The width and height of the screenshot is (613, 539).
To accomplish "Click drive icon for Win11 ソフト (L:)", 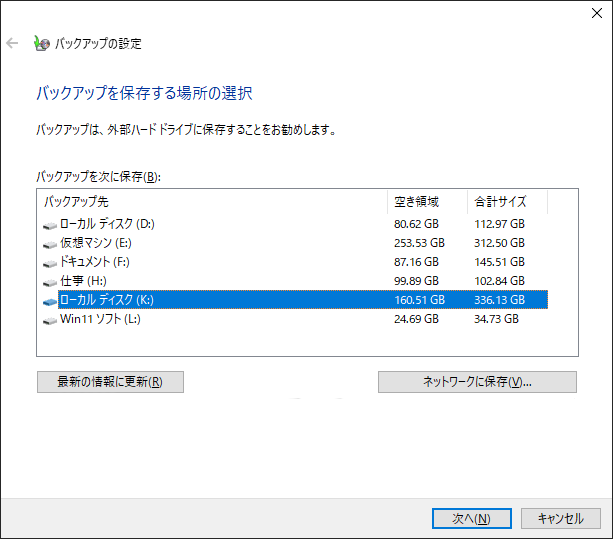I will click(50, 321).
